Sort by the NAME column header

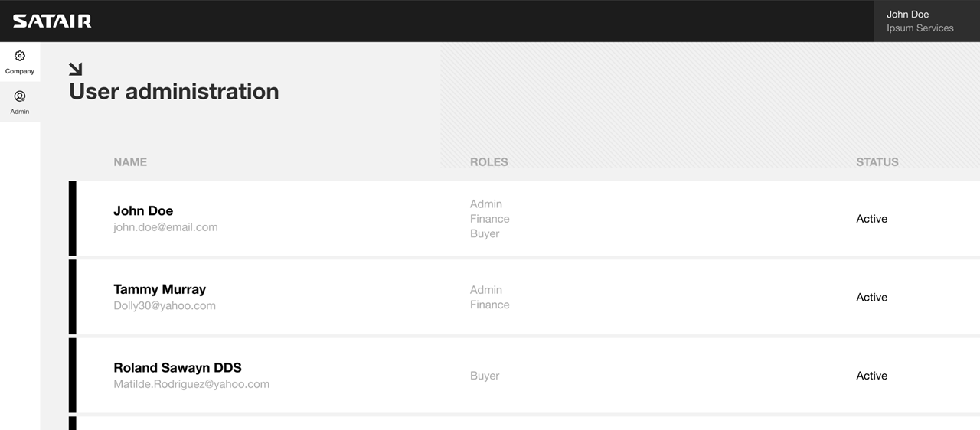click(x=130, y=162)
